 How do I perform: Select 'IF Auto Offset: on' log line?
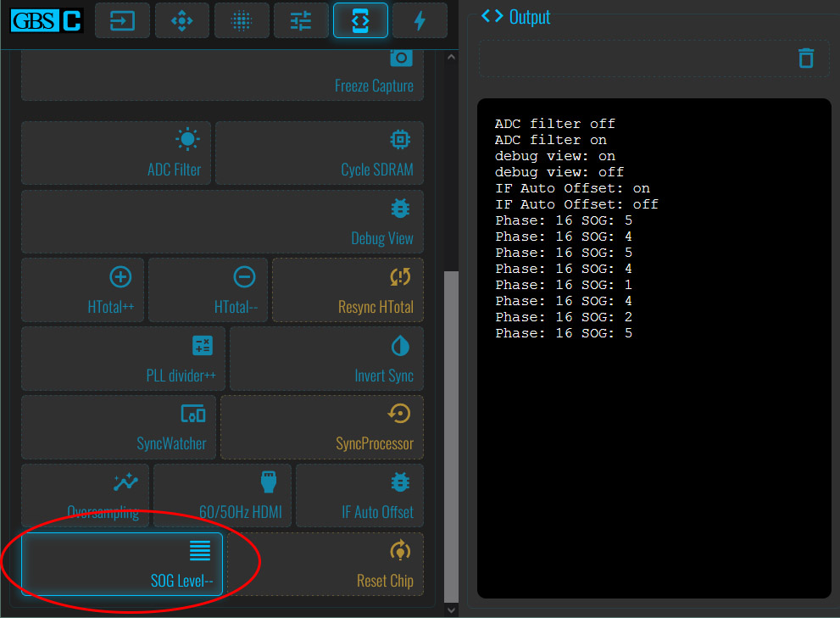572,188
